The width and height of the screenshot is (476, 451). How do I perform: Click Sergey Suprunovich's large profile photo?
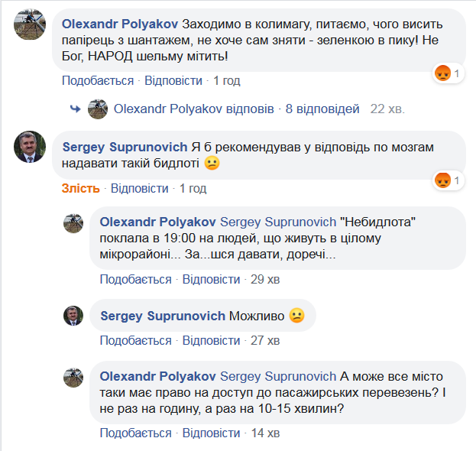(29, 147)
